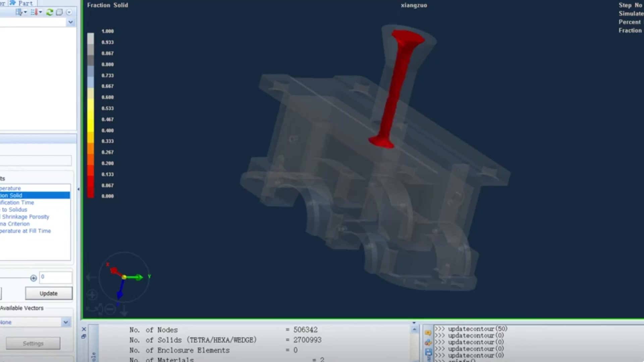Click the viewport zoom out icon
644x362 pixels.
click(x=110, y=309)
